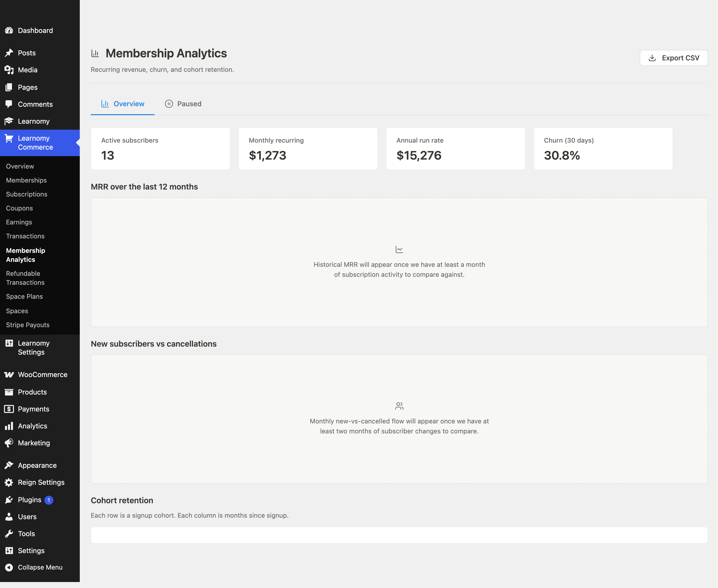Viewport: 718px width, 588px height.
Task: Click the Products archive box icon
Action: [x=9, y=392]
